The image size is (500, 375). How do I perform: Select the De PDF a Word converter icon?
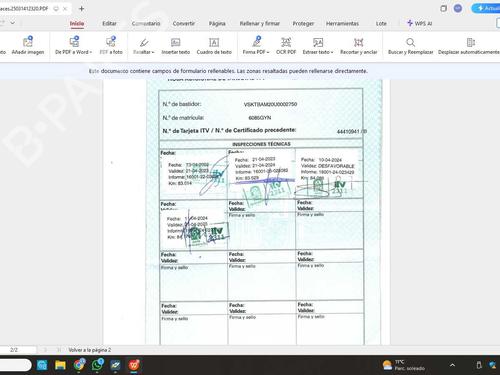pyautogui.click(x=74, y=42)
